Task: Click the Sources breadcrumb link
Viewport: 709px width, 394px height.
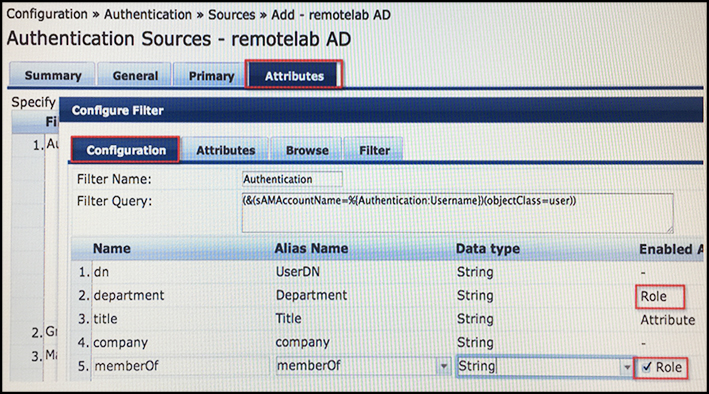Action: [x=232, y=15]
